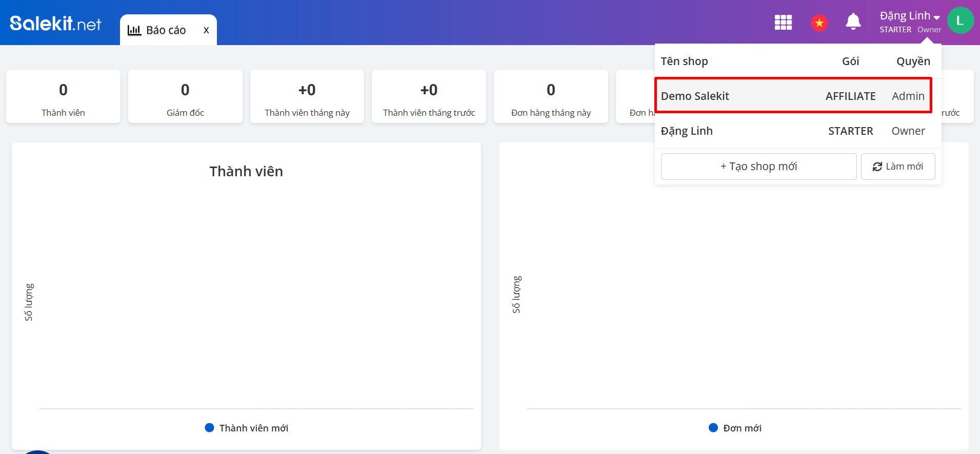
Task: Open the Giám đốc stat card
Action: coord(185,96)
